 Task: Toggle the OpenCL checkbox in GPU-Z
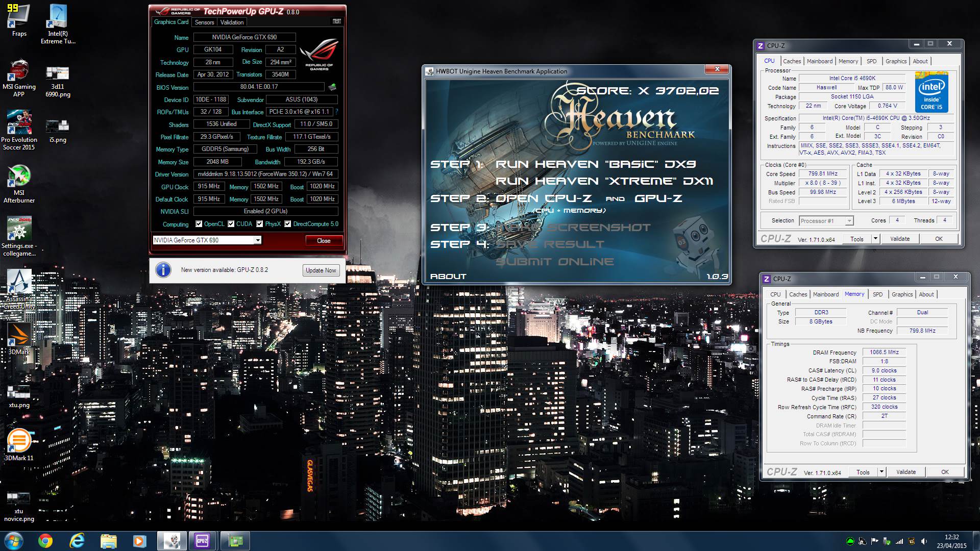199,224
